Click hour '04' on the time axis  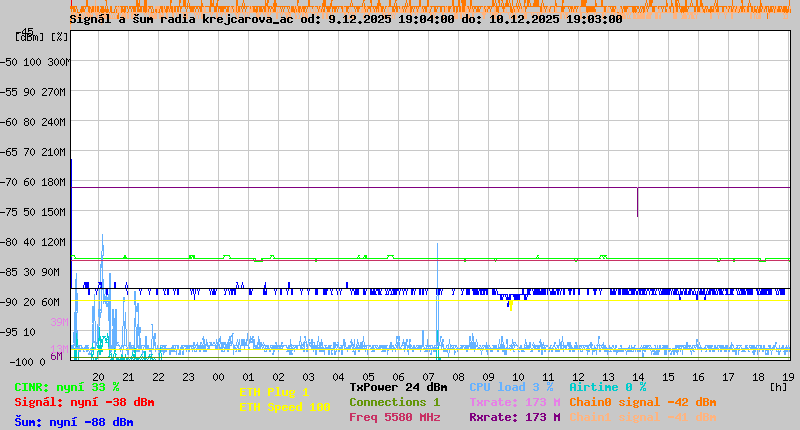pos(339,377)
